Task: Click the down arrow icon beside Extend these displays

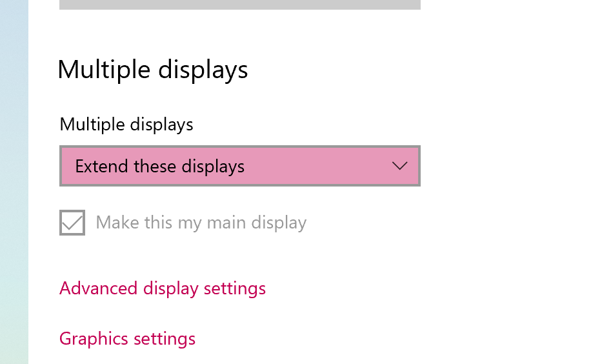Action: point(399,166)
